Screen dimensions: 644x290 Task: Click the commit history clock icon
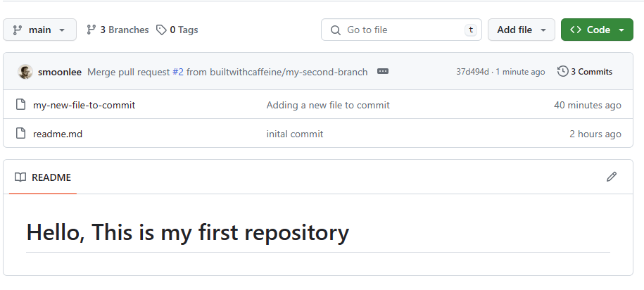click(562, 72)
